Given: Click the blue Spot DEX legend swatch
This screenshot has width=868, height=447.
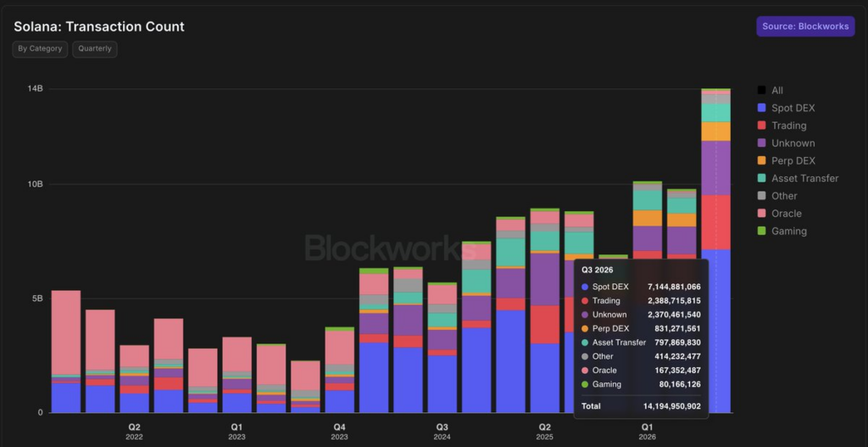Looking at the screenshot, I should [x=762, y=108].
